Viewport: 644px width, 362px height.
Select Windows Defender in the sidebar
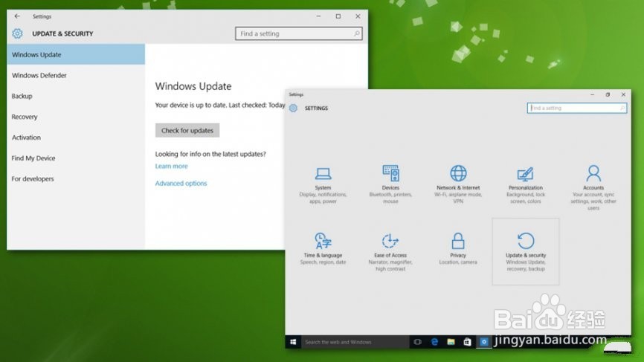coord(76,75)
